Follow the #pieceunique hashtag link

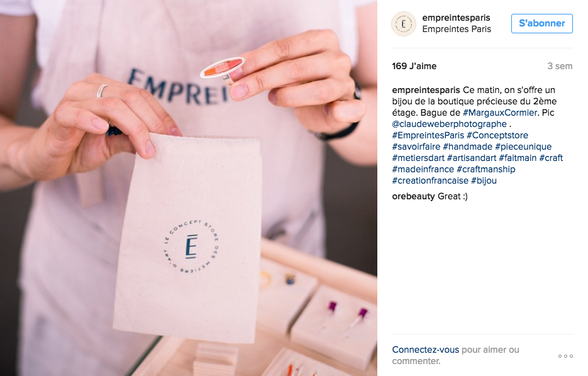[x=523, y=147]
